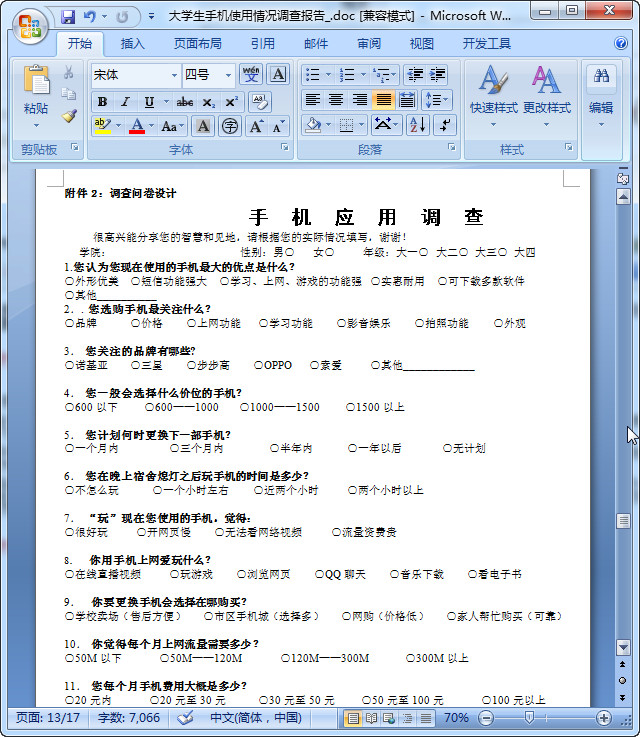The width and height of the screenshot is (640, 737).
Task: Open Quick Styles gallery
Action: point(493,97)
